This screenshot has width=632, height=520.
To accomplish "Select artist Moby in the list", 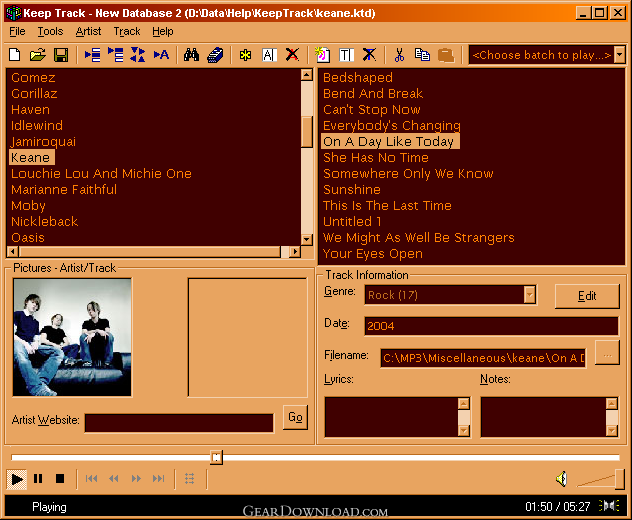I will 28,206.
